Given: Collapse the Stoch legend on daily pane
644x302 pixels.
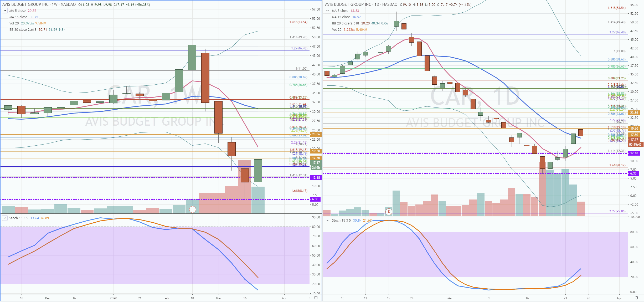Looking at the screenshot, I should coord(327,220).
